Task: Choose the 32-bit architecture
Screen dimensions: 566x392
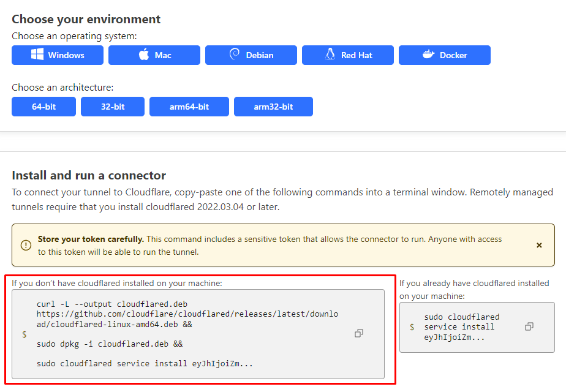Action: [x=112, y=106]
